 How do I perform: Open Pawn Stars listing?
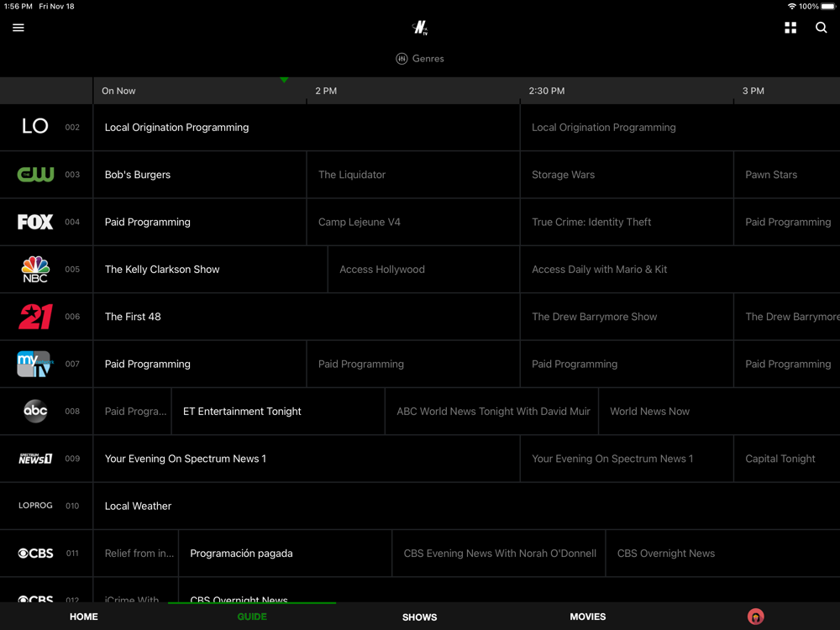pos(787,175)
